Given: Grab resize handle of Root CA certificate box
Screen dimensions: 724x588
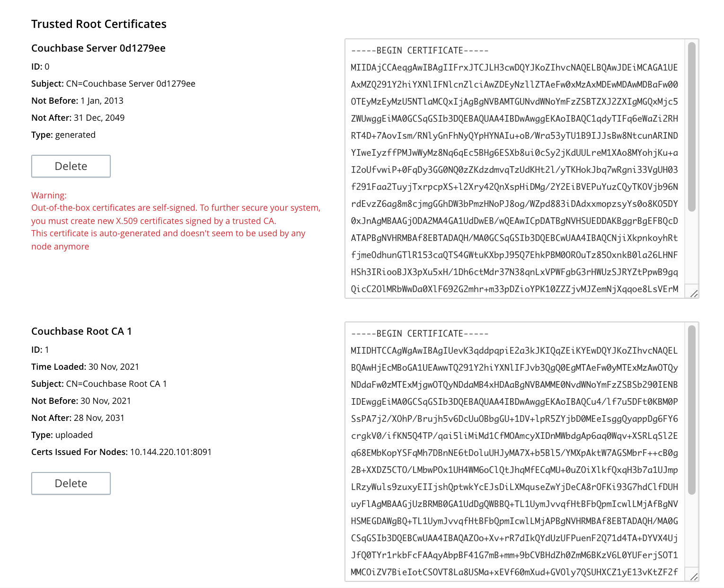Looking at the screenshot, I should click(694, 577).
